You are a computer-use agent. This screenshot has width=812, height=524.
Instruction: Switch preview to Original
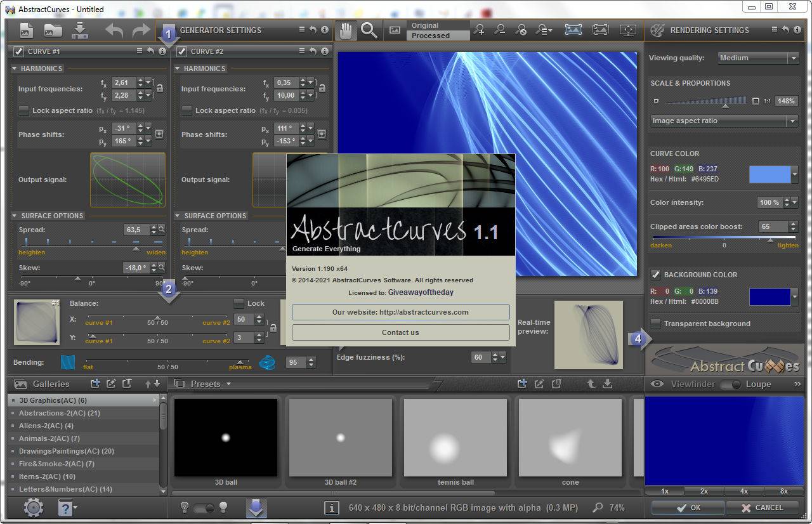coord(438,25)
